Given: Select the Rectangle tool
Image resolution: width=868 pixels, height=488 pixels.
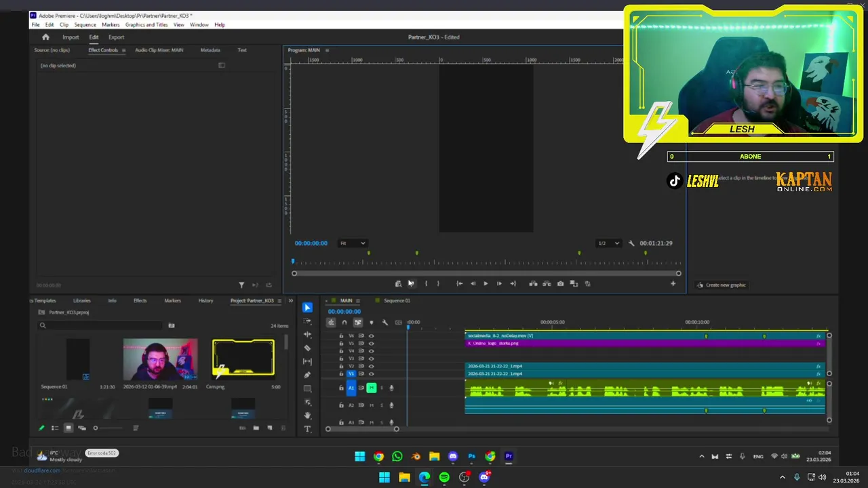Looking at the screenshot, I should click(x=307, y=388).
